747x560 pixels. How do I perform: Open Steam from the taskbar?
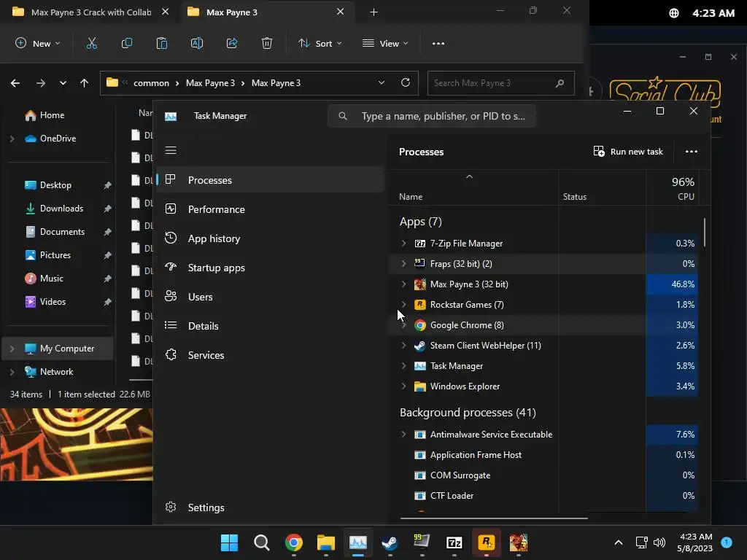point(390,542)
